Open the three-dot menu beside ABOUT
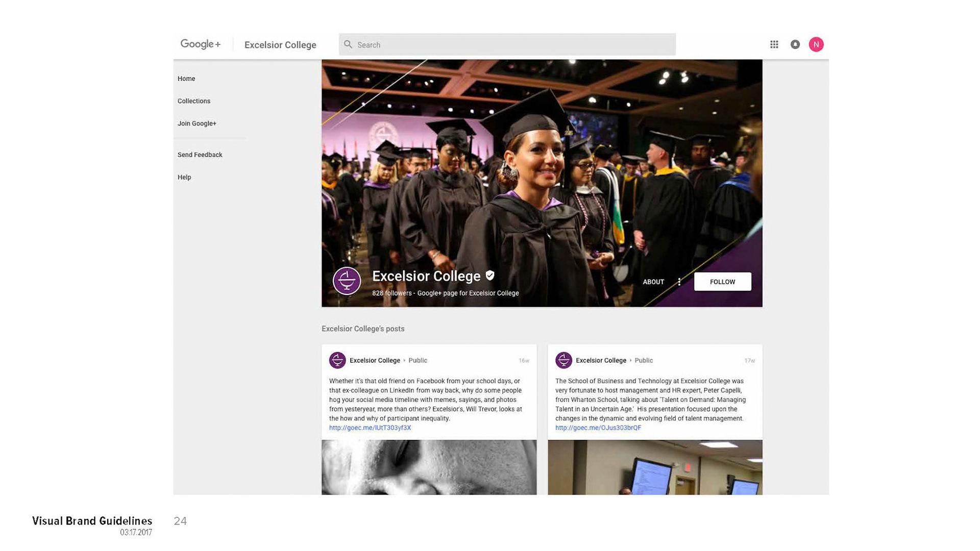Image resolution: width=980 pixels, height=551 pixels. tap(679, 282)
